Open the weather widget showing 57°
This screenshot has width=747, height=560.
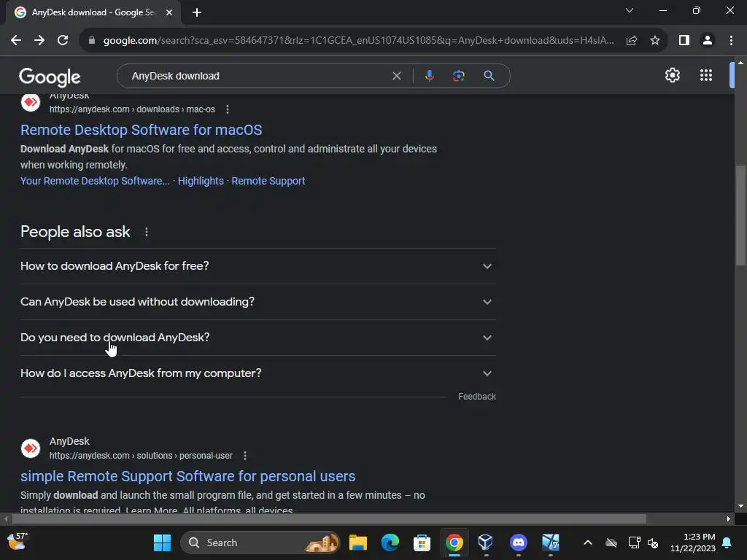[x=18, y=542]
